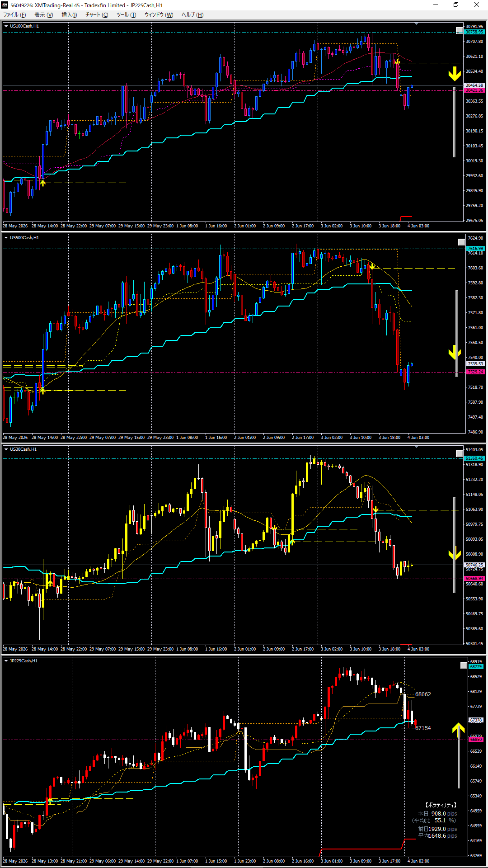Viewport: 488px width, 868px height.
Task: Open the ファイル (F) menu
Action: pos(14,15)
